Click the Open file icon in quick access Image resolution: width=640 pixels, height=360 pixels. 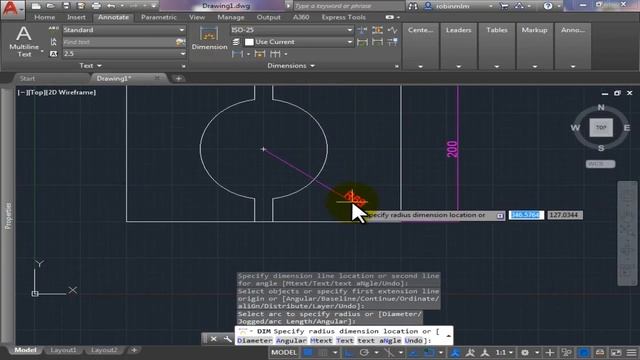tap(51, 6)
